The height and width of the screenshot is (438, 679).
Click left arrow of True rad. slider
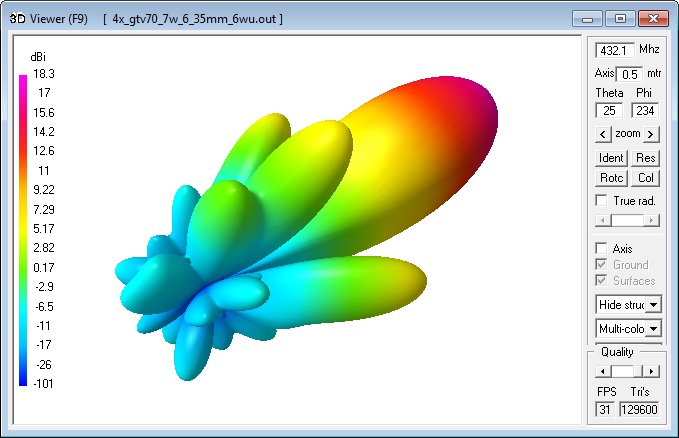coord(603,221)
